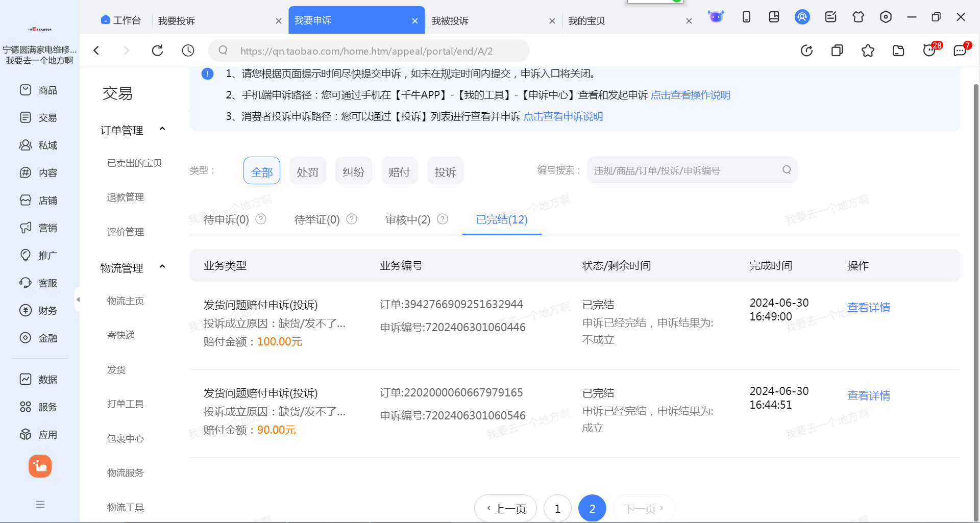Screen dimensions: 980x523
Task: Show help for 待举证 question mark
Action: (x=352, y=219)
